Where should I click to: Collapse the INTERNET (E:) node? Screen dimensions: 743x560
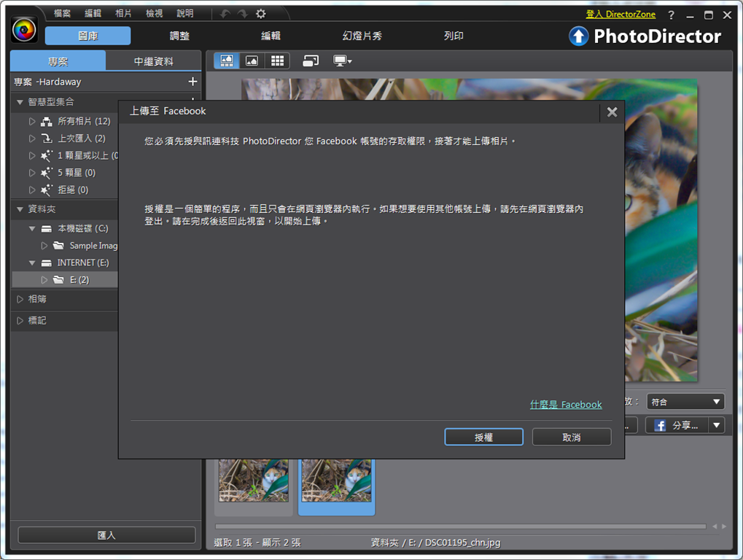(32, 262)
